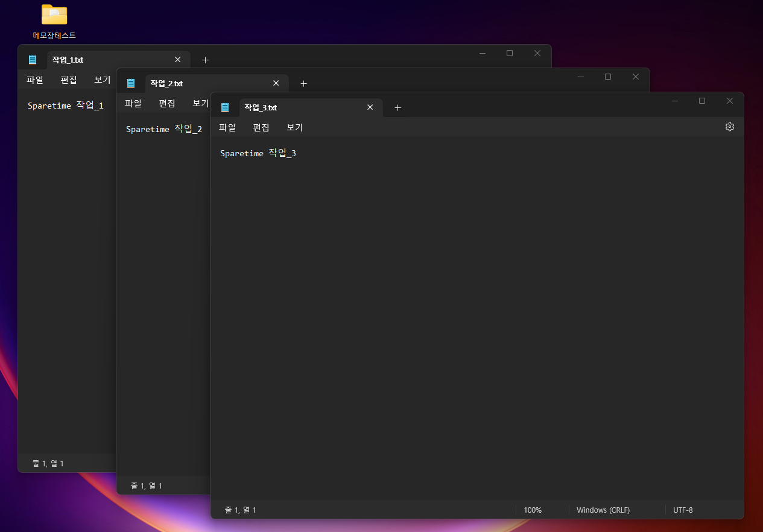Click the 100% zoom indicator in the status bar
The height and width of the screenshot is (532, 763).
pyautogui.click(x=532, y=510)
